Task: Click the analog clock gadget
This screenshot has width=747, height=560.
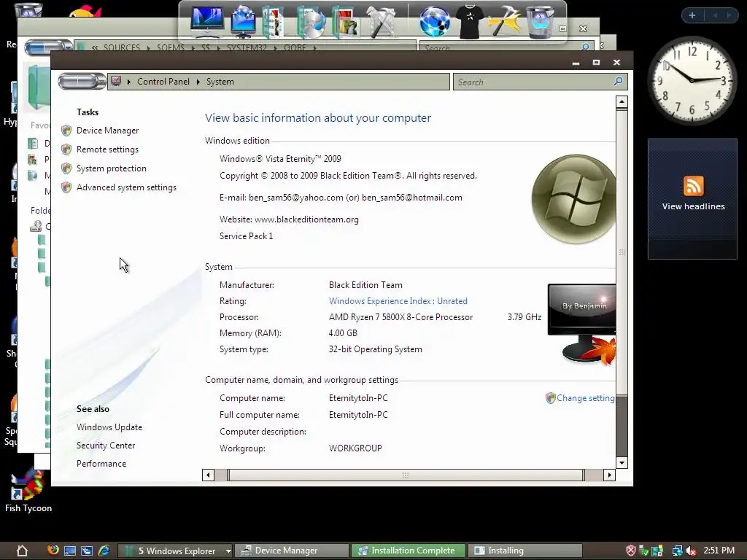Action: coord(692,80)
